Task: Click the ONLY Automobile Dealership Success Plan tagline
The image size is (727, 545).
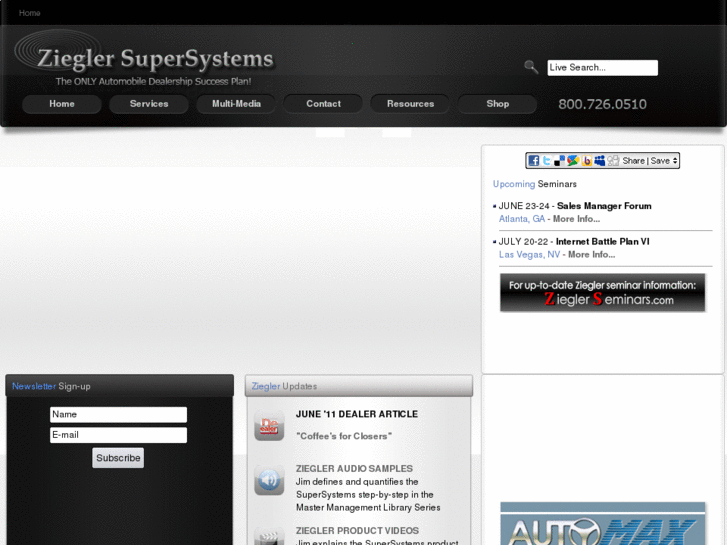Action: click(153, 82)
